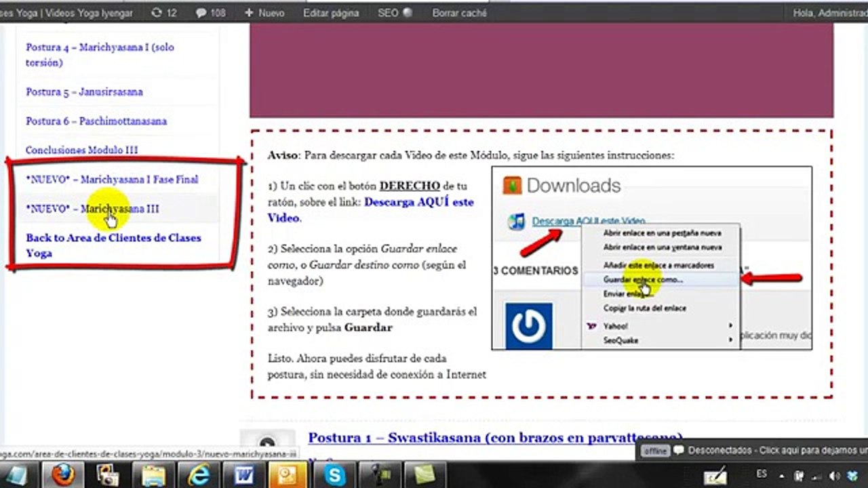
Task: Click the volume speaker icon in system tray
Action: pos(834,476)
